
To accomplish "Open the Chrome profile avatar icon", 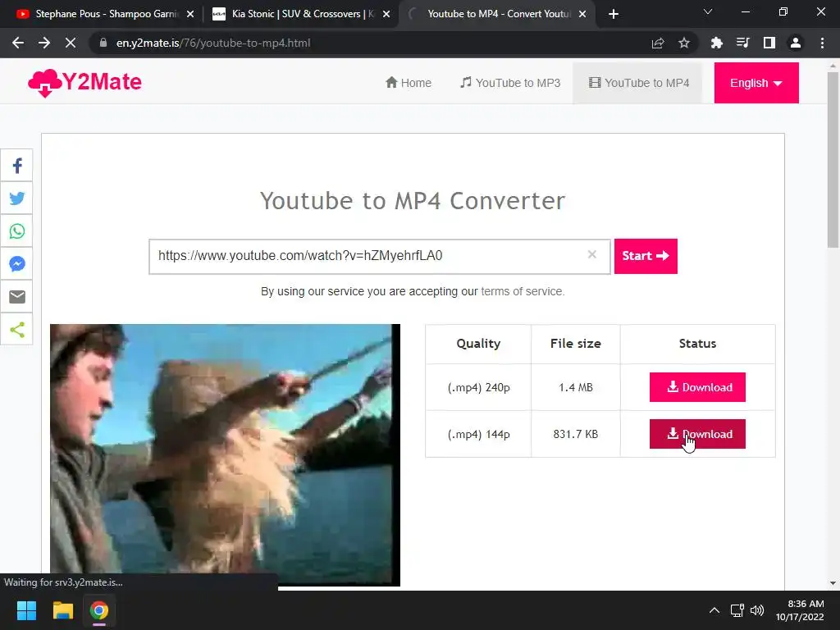I will [796, 43].
